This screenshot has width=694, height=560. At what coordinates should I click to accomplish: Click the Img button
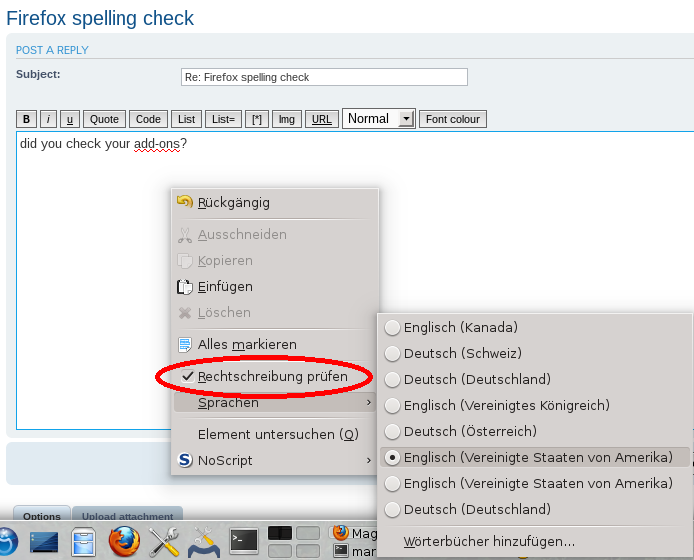pyautogui.click(x=286, y=119)
